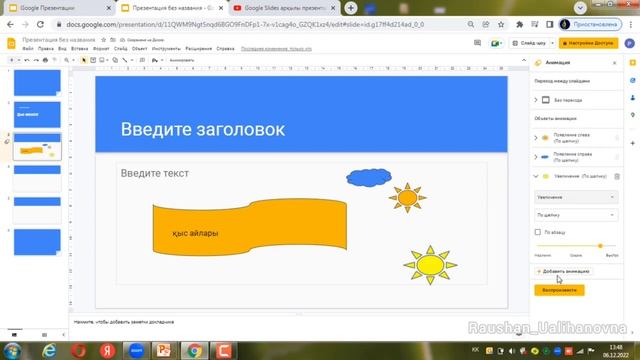Viewport: 640px width, 360px height.
Task: Start a Meet call from header
Action: pyautogui.click(x=495, y=43)
